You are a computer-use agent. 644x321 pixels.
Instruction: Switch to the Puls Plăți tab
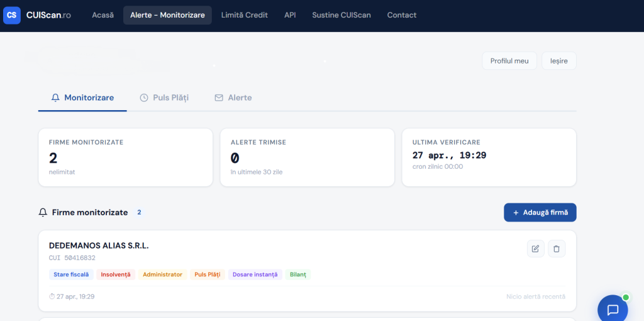pos(164,98)
